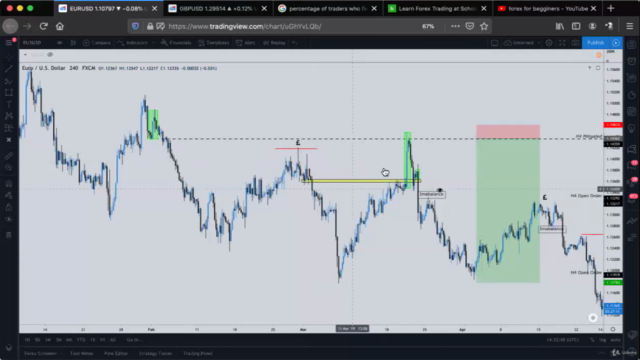Remove drawings with trash icon

(9, 235)
